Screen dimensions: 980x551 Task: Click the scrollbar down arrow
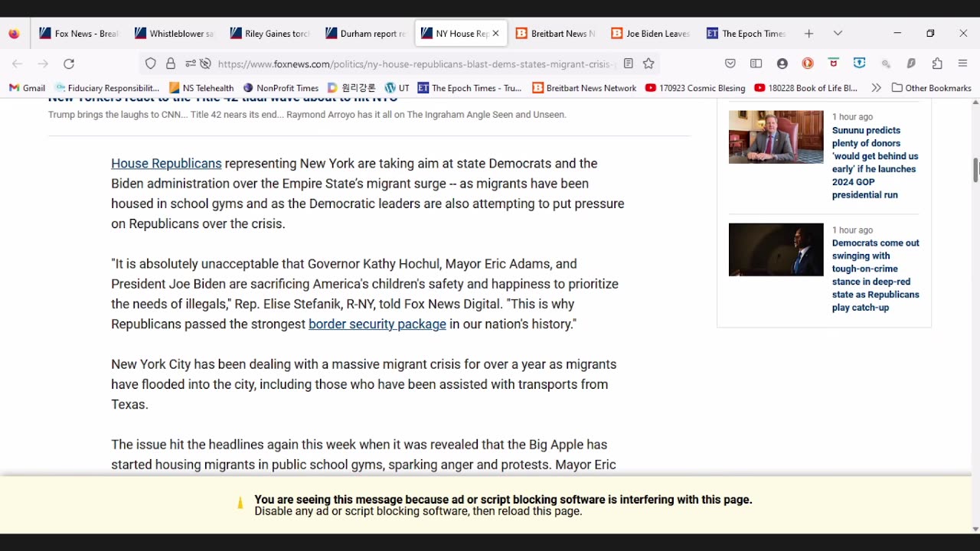click(975, 529)
